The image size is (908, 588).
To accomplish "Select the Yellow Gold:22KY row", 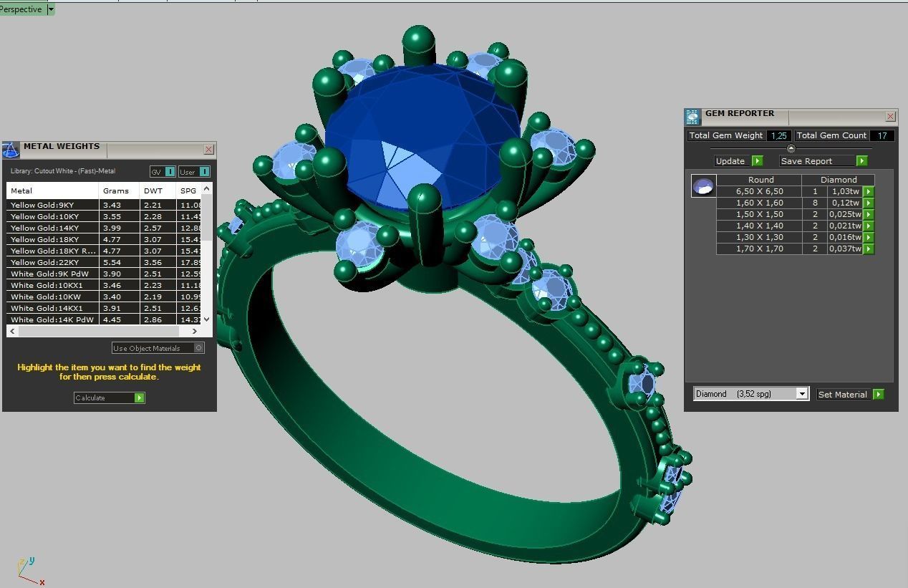I will 104,262.
